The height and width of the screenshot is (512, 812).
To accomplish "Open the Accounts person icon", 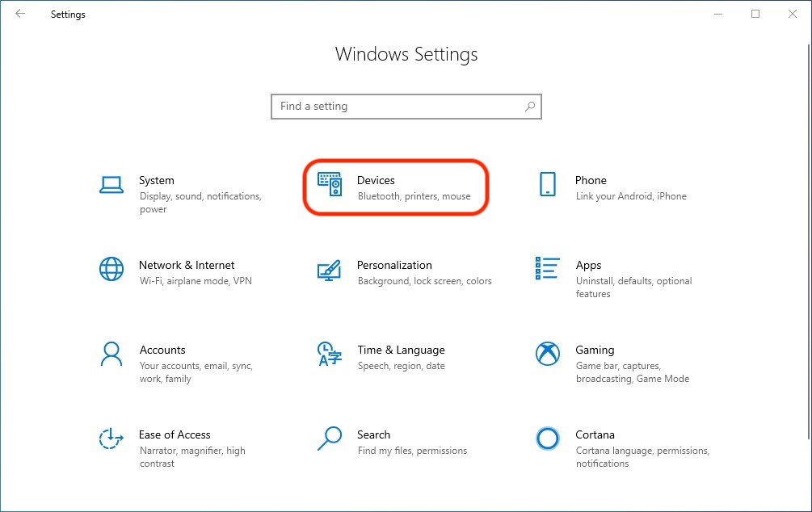I will [111, 354].
